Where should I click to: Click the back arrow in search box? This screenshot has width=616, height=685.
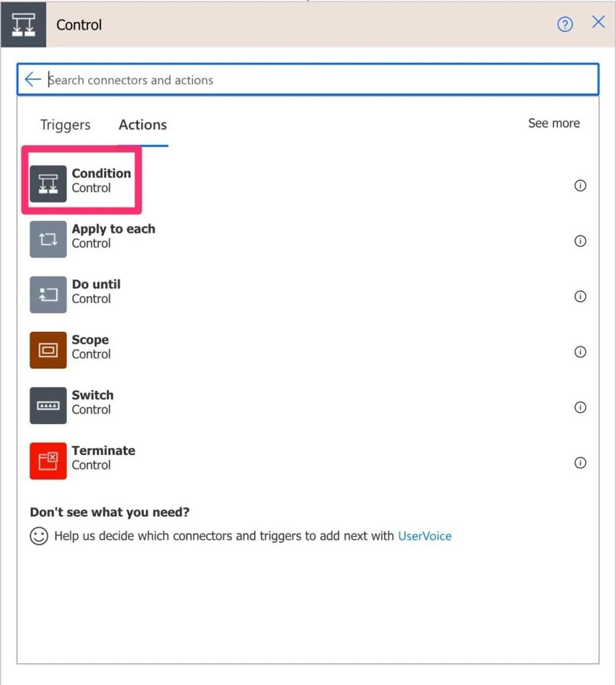point(33,79)
